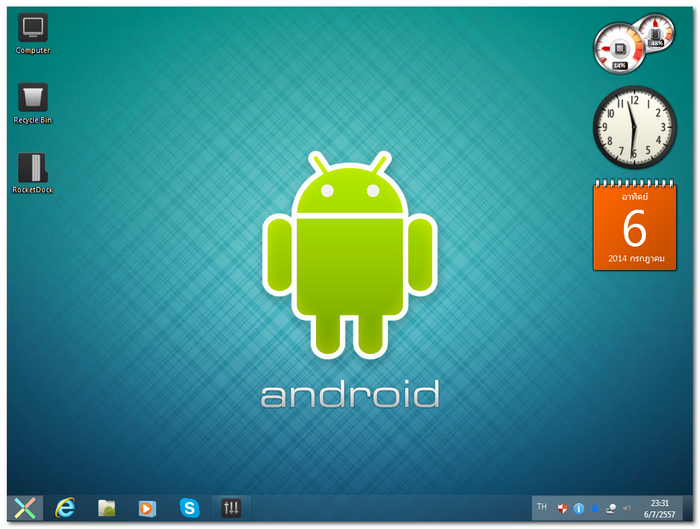The width and height of the screenshot is (700, 529).
Task: Launch Skype from the taskbar
Action: [x=189, y=508]
